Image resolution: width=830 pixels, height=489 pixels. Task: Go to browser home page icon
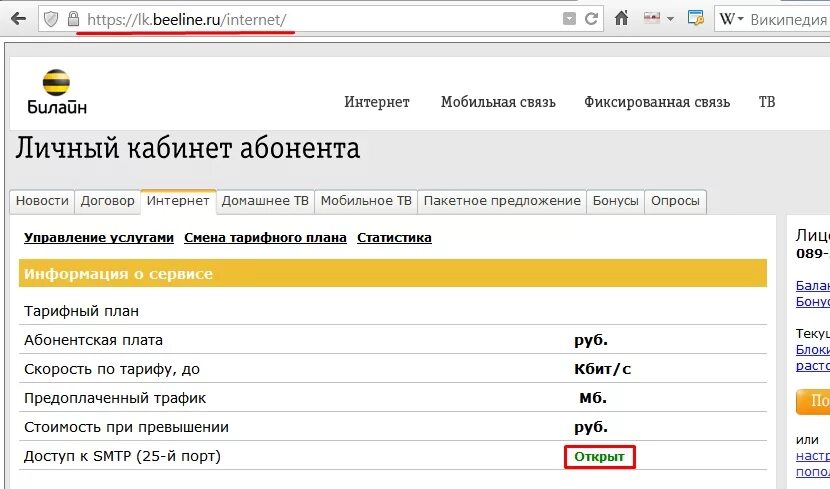[x=621, y=19]
